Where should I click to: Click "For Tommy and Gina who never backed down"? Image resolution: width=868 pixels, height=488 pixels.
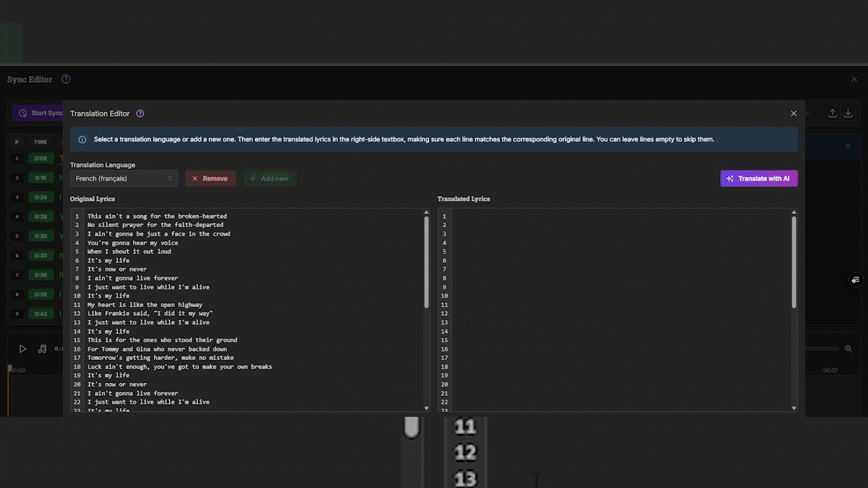[x=157, y=349]
